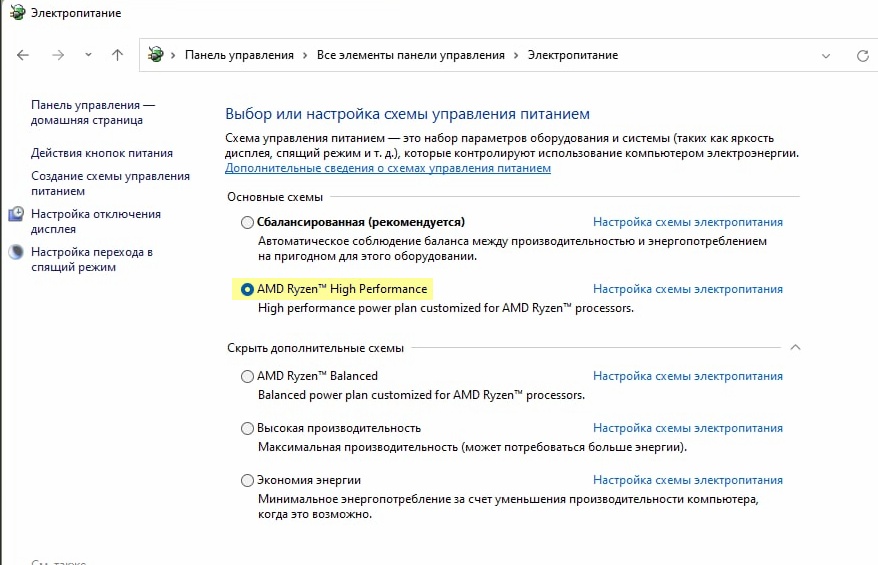Expand breadcrumb arrow before Панель управления

tap(173, 55)
